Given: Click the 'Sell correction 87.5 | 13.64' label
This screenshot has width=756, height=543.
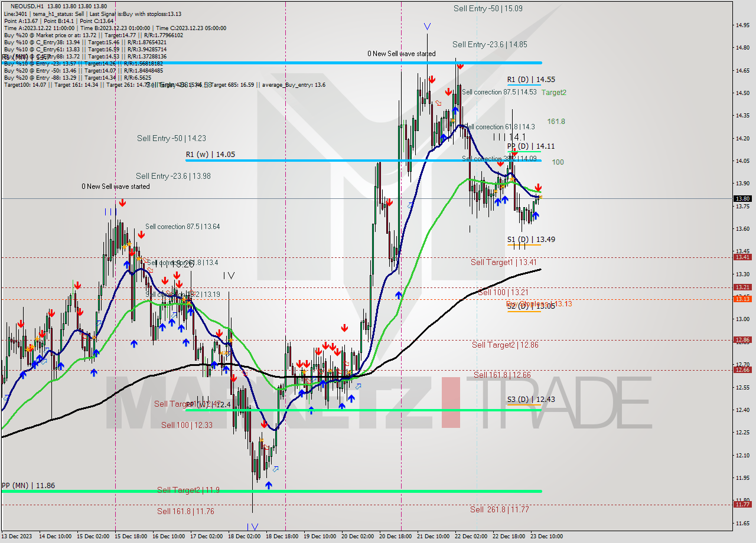Looking at the screenshot, I should (183, 227).
